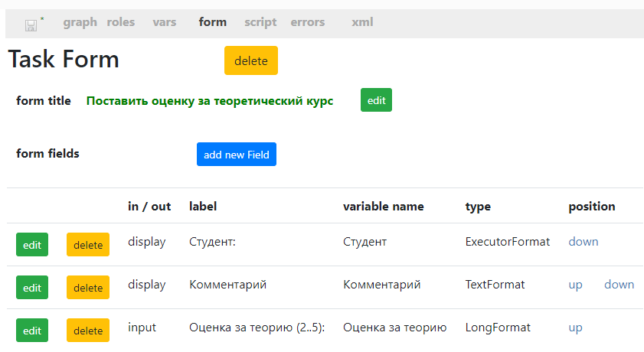Viewport: 644px width, 352px height.
Task: Click the save floppy disk icon
Action: tap(31, 25)
